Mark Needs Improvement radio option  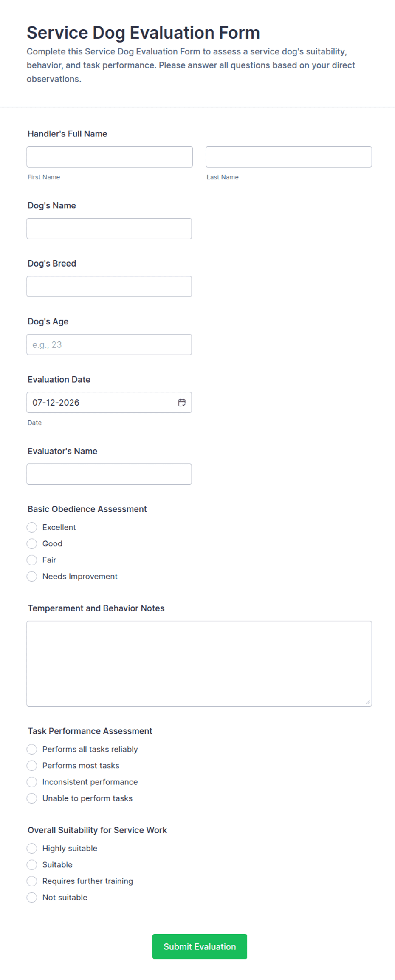(32, 577)
